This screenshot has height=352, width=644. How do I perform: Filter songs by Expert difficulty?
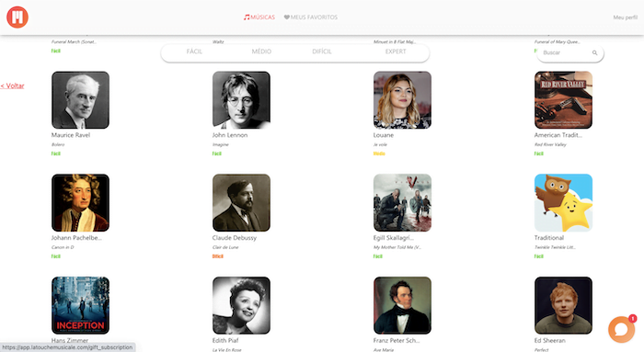tap(396, 51)
